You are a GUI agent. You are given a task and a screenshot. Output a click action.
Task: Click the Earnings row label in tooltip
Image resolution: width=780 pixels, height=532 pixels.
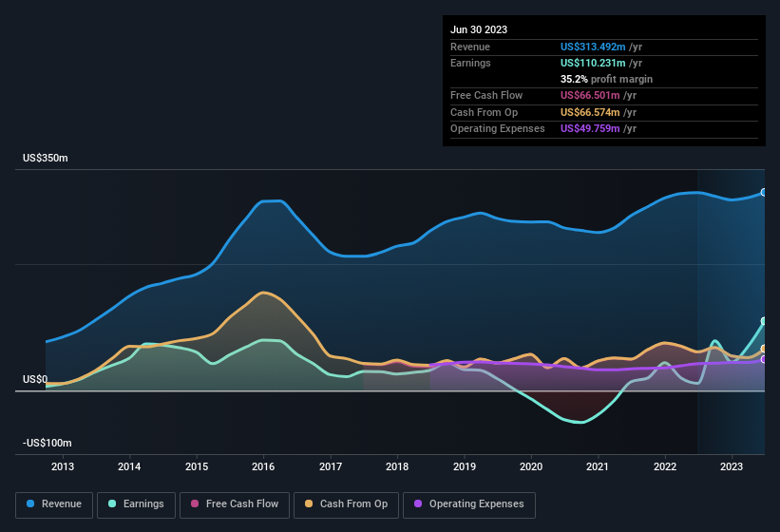pos(470,63)
